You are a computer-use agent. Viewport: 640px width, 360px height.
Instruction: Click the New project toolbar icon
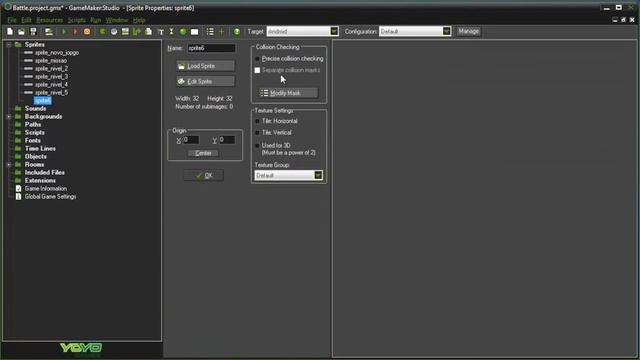click(10, 31)
